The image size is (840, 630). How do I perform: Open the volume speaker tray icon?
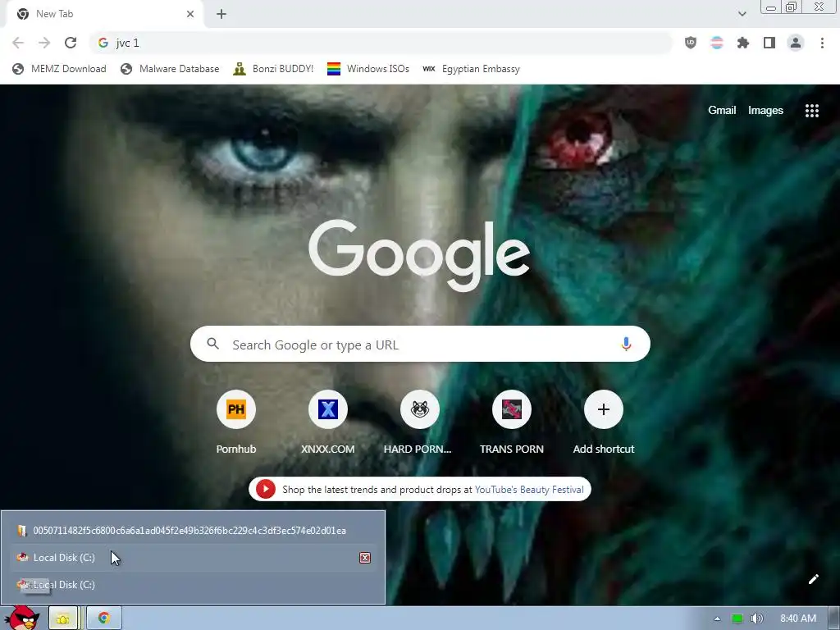(757, 619)
